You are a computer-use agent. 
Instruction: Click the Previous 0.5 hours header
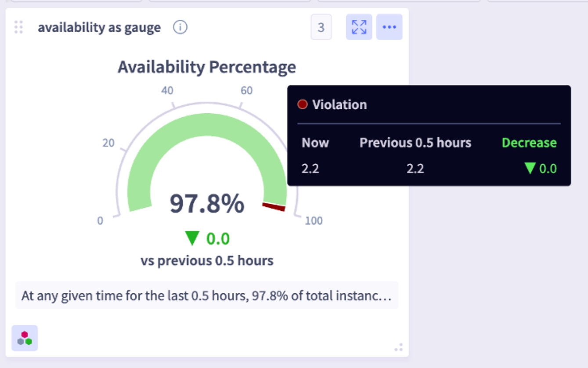tap(415, 143)
